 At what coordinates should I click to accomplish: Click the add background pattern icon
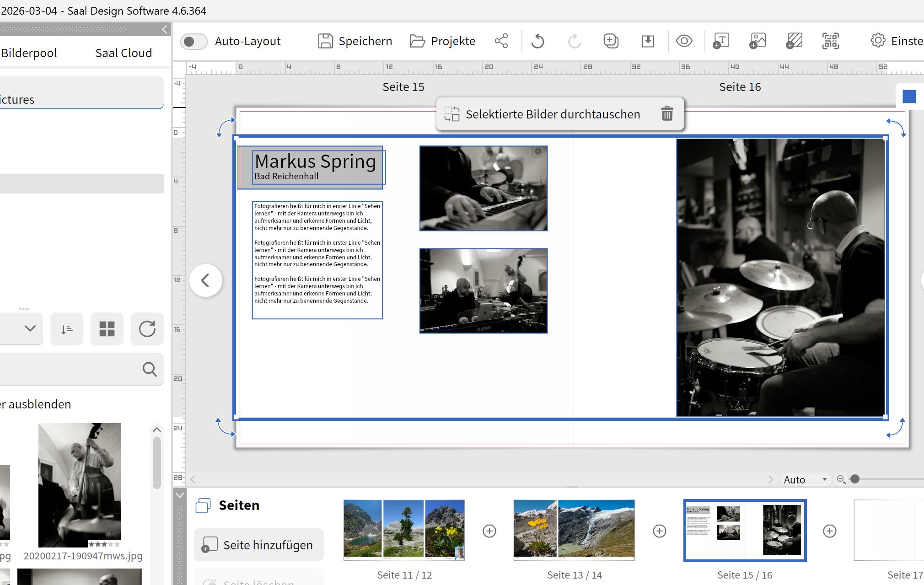pos(794,41)
